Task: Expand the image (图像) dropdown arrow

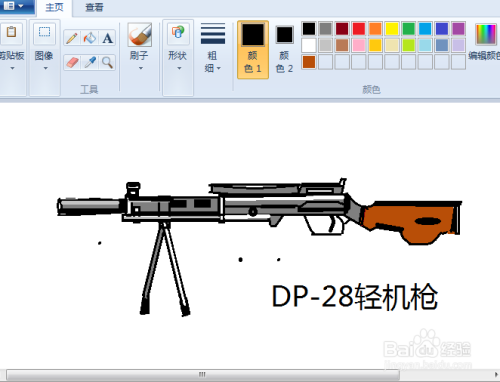Action: (45, 68)
